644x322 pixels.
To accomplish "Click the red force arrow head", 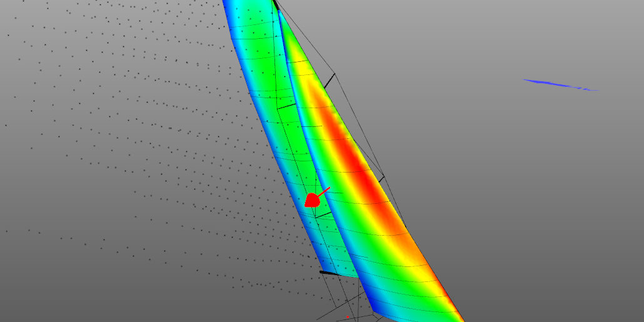I will coord(311,201).
